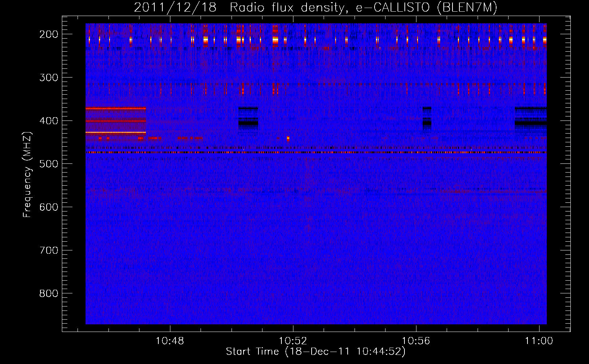Click the 800 frequency tick label
This screenshot has width=589, height=364.
pyautogui.click(x=48, y=293)
